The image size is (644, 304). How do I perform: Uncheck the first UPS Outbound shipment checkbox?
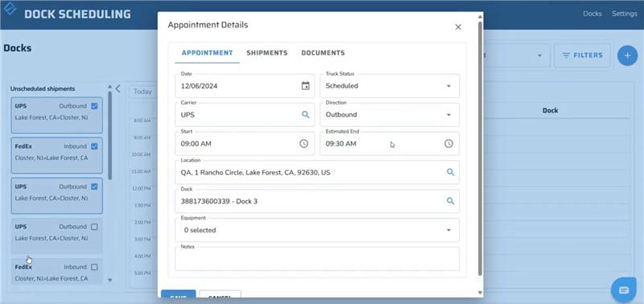94,106
